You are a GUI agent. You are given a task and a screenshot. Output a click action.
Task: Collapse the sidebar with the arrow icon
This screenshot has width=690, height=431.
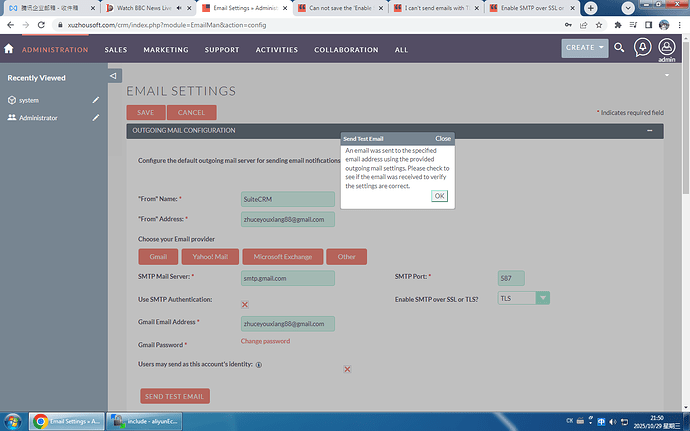114,76
